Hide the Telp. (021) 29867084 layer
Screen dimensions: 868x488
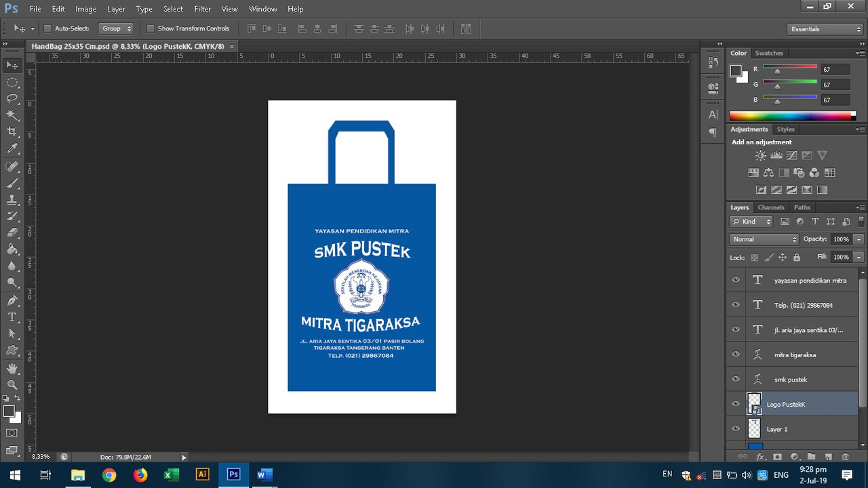coord(736,305)
